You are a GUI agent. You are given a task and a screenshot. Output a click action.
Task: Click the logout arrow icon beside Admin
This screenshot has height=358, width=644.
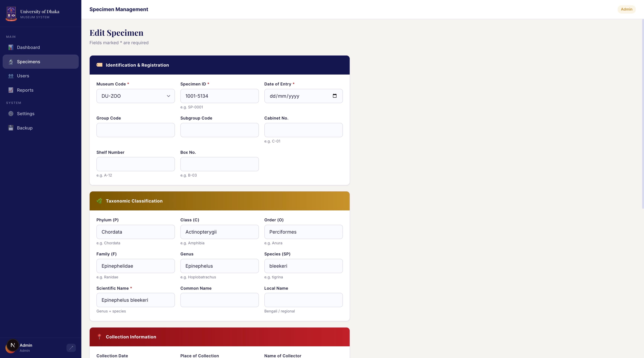[71, 348]
